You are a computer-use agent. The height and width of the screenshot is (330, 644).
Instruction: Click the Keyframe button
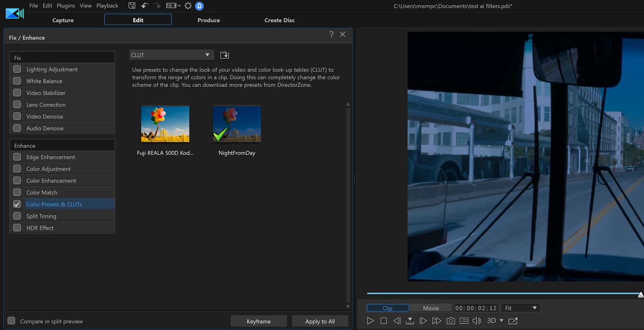point(259,321)
